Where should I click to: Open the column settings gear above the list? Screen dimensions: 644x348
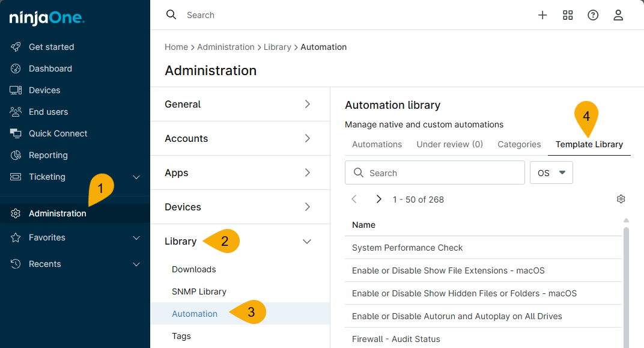621,198
